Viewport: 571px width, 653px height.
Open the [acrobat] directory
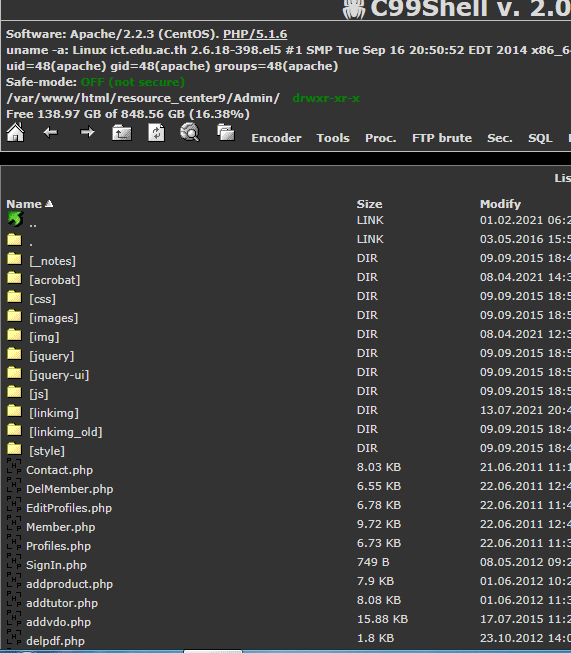click(x=55, y=280)
